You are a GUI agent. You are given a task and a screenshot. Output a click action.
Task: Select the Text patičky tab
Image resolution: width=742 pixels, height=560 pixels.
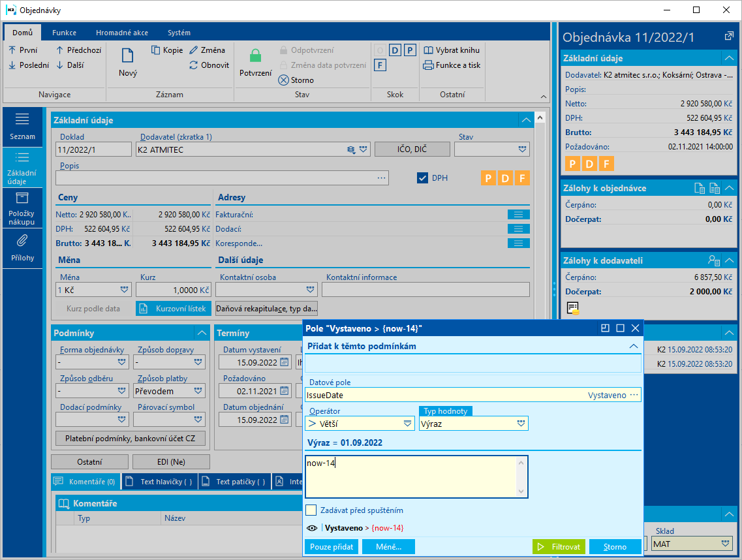tap(235, 482)
